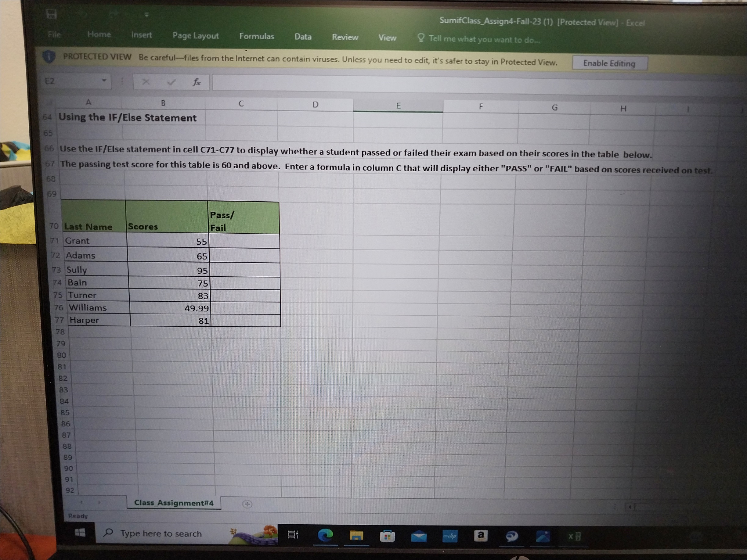
Task: Click the Task View icon on the taskbar
Action: click(292, 535)
